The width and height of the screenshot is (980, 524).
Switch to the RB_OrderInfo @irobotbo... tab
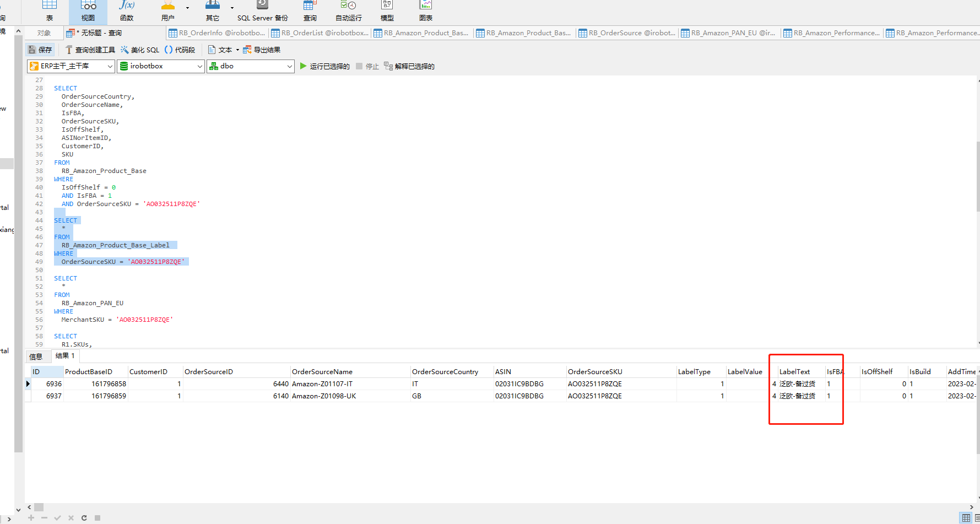(x=217, y=33)
